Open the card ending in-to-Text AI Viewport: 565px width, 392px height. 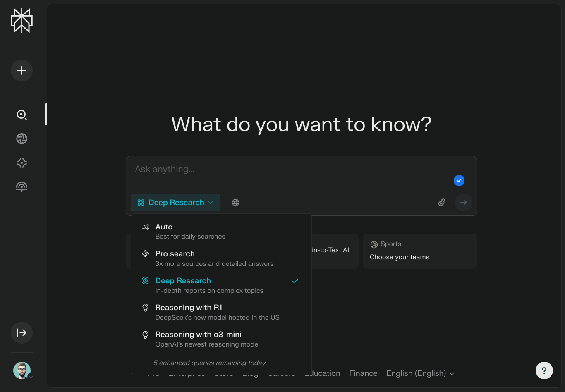pyautogui.click(x=335, y=251)
